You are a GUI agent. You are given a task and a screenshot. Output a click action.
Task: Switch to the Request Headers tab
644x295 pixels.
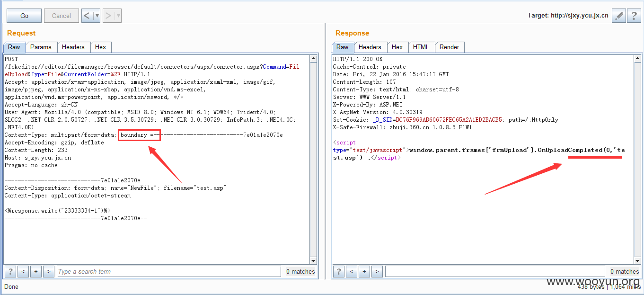click(x=73, y=47)
